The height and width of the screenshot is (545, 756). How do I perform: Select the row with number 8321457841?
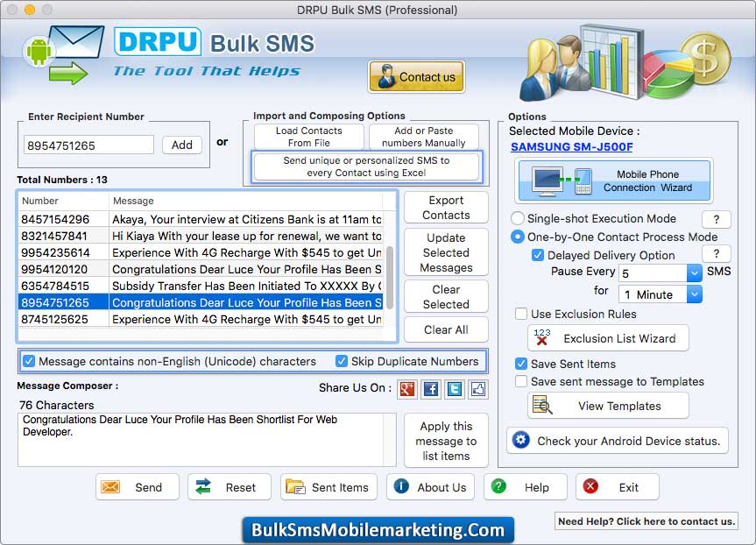tap(201, 236)
